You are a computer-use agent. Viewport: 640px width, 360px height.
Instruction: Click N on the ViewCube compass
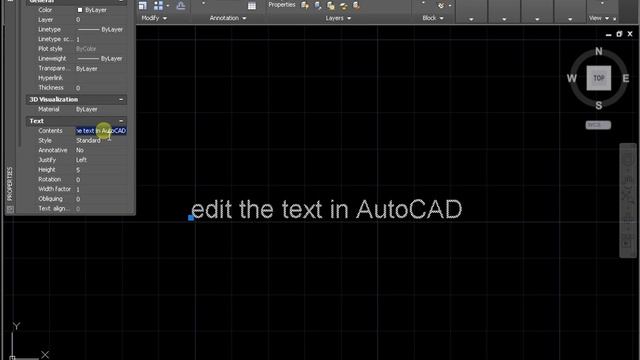pos(599,51)
